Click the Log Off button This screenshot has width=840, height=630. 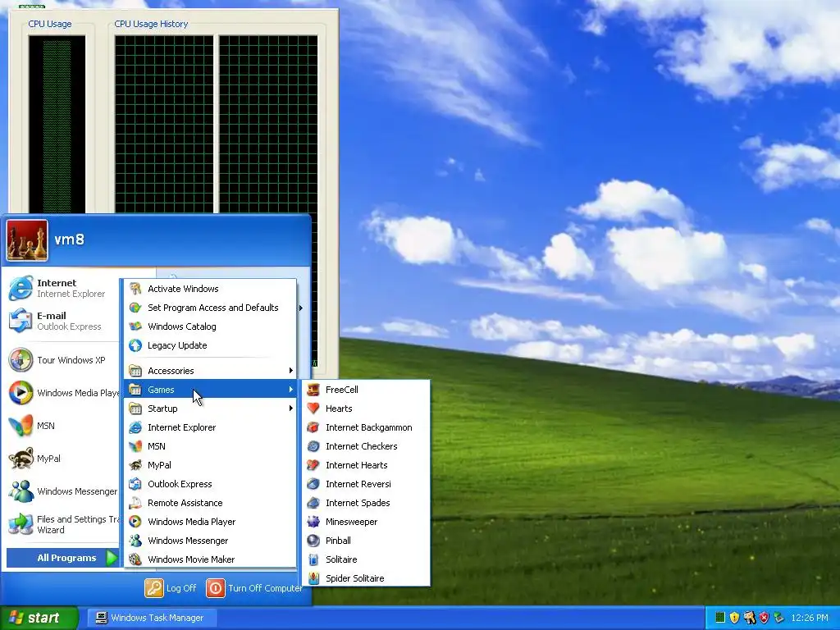(x=171, y=587)
